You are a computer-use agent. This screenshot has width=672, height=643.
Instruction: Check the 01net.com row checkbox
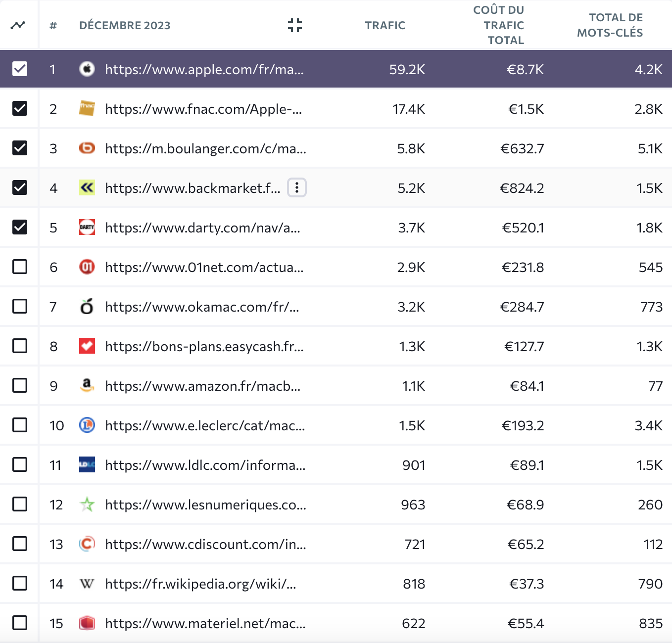click(20, 267)
